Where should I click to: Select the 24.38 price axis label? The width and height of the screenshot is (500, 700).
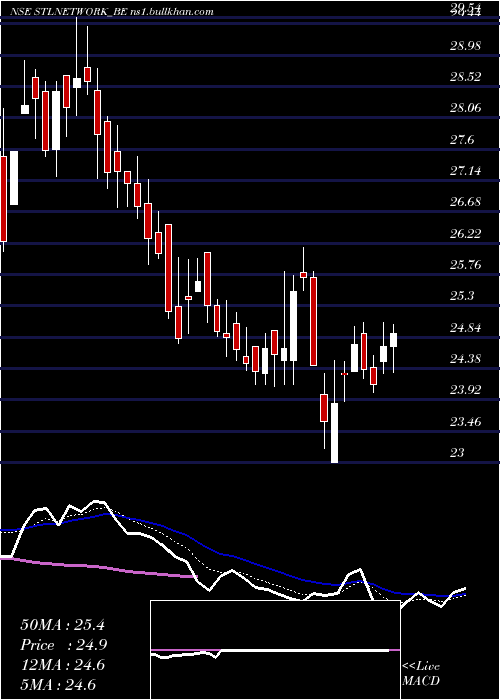tap(466, 360)
